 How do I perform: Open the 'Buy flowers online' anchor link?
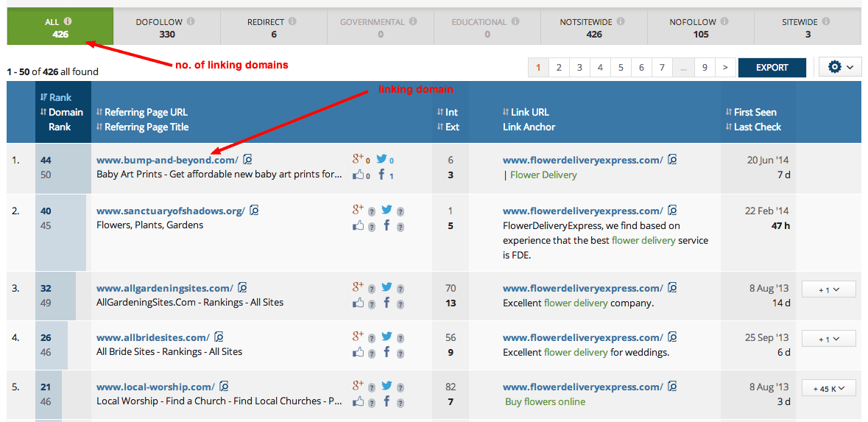[545, 401]
